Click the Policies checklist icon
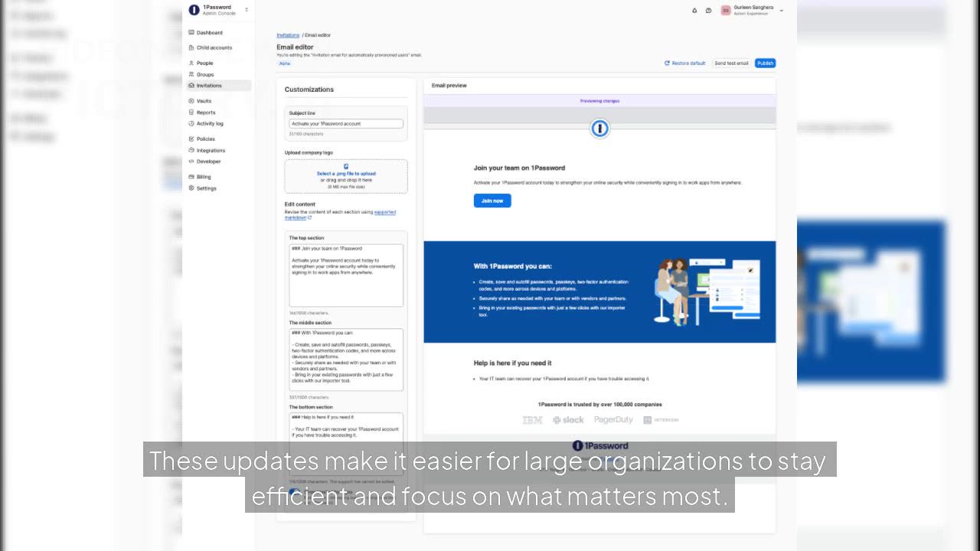The height and width of the screenshot is (551, 980). point(191,139)
